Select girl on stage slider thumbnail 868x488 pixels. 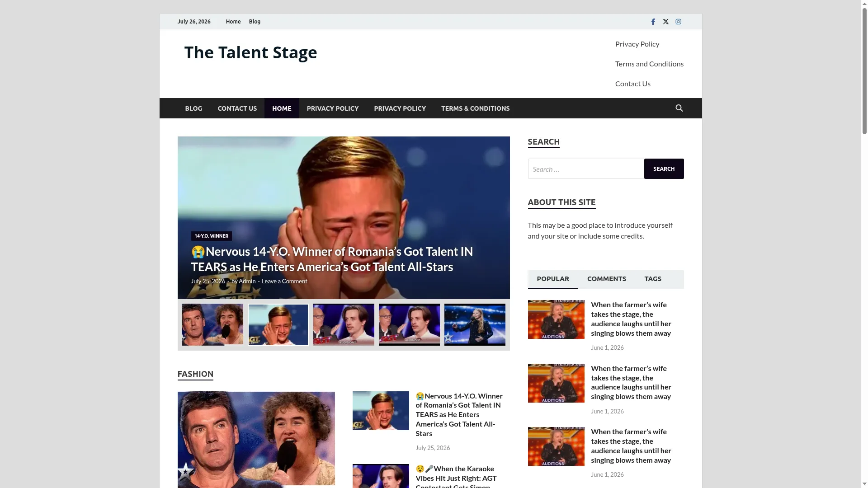(475, 324)
